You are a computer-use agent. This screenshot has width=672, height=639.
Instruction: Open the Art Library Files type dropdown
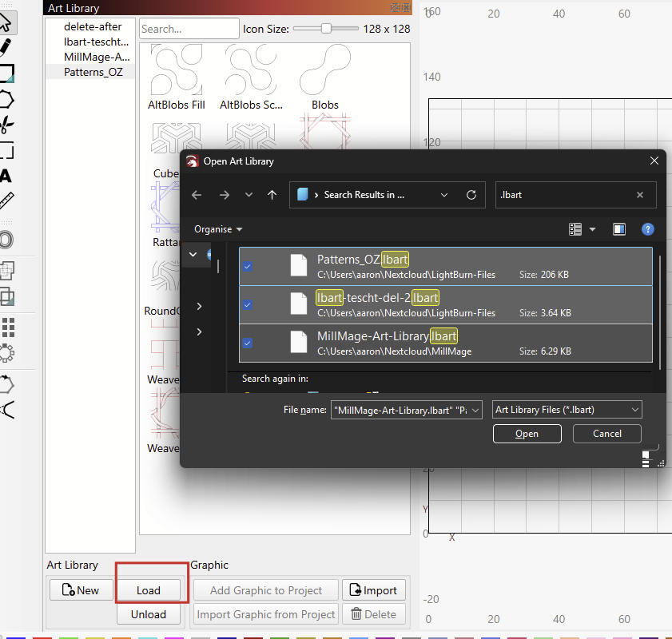567,410
